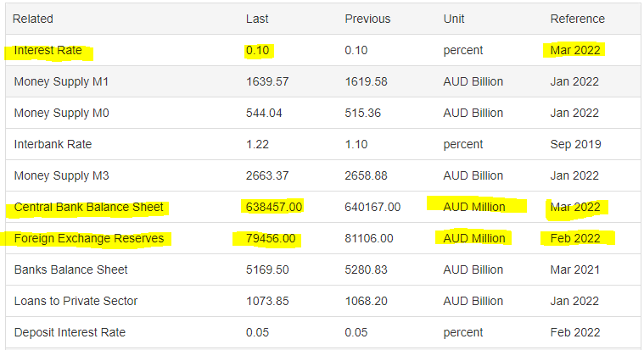
Task: Select the highlighted 79456.00 value
Action: coord(271,238)
